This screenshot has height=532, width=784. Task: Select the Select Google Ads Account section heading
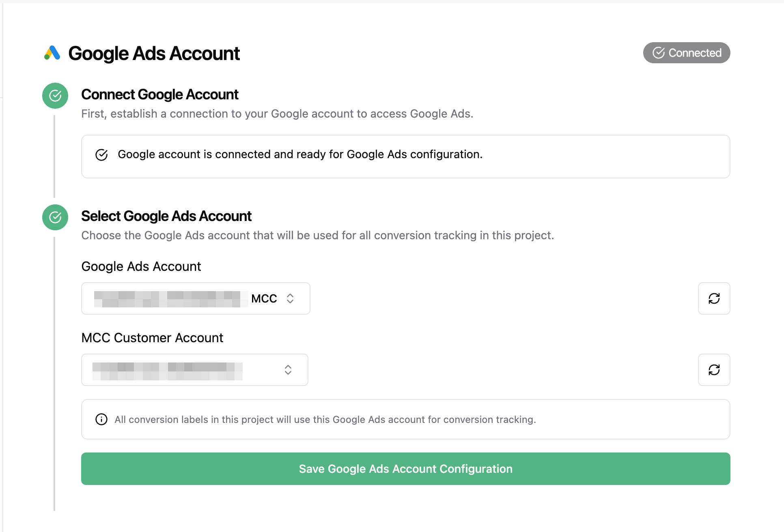(x=166, y=216)
